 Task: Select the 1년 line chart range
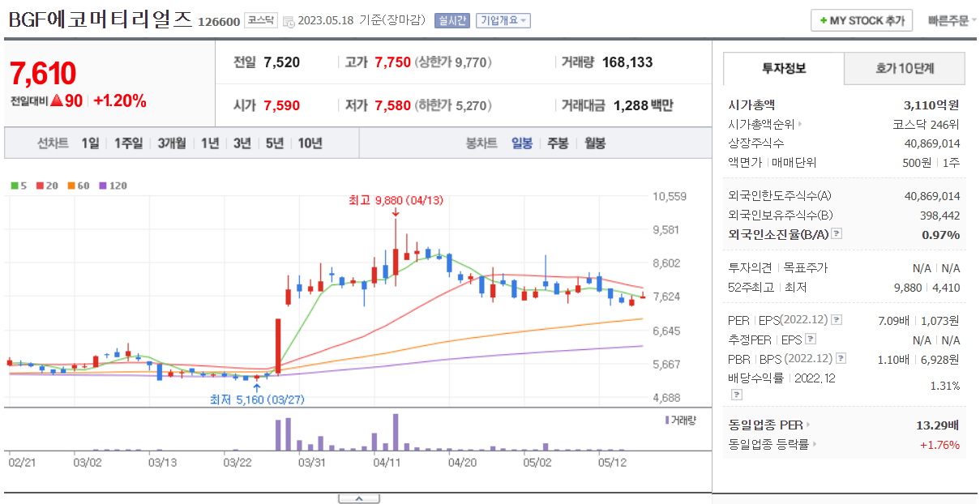[x=210, y=143]
